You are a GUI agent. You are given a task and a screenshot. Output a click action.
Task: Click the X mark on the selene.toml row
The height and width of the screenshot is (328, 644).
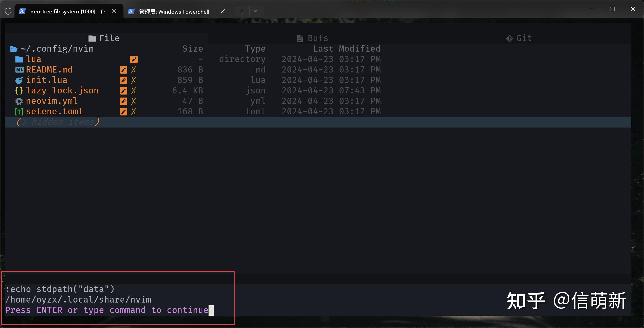pyautogui.click(x=134, y=111)
